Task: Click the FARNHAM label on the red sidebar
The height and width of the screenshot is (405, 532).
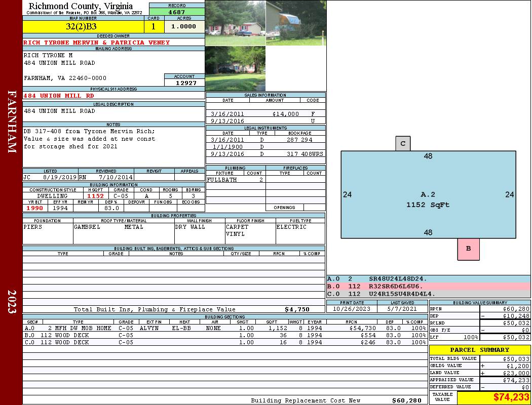Action: 12,121
